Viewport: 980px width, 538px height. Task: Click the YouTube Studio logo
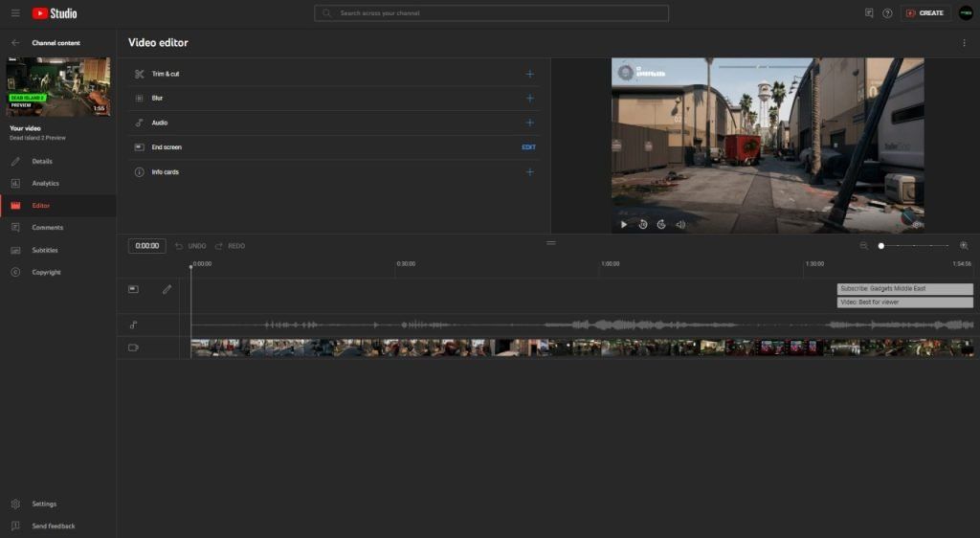coord(55,13)
